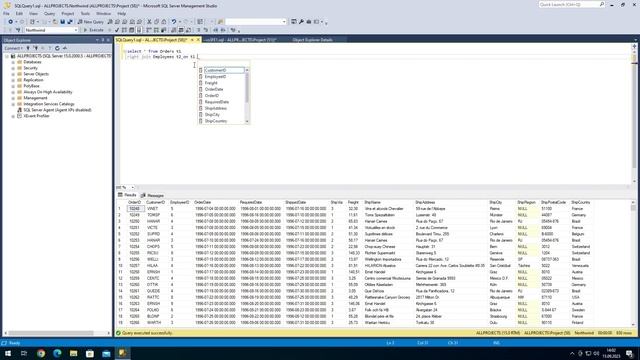The width and height of the screenshot is (640, 360).
Task: Expand the Server Objects node
Action: (13, 74)
